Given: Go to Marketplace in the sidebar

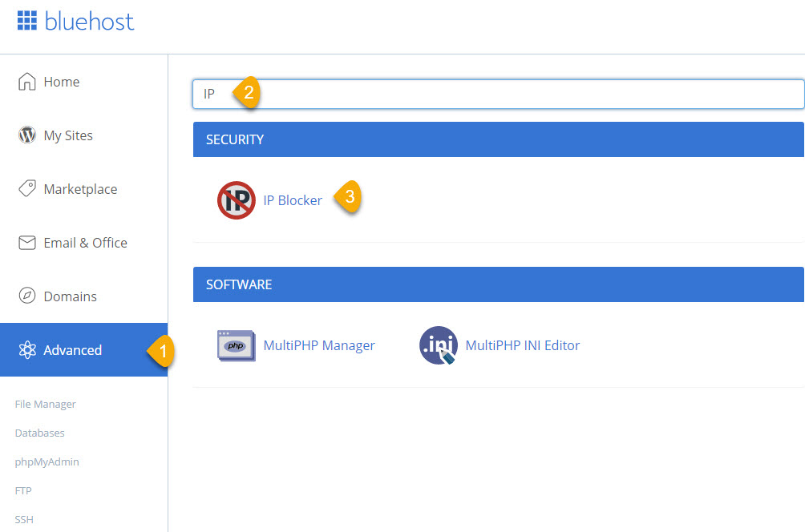Looking at the screenshot, I should tap(83, 189).
